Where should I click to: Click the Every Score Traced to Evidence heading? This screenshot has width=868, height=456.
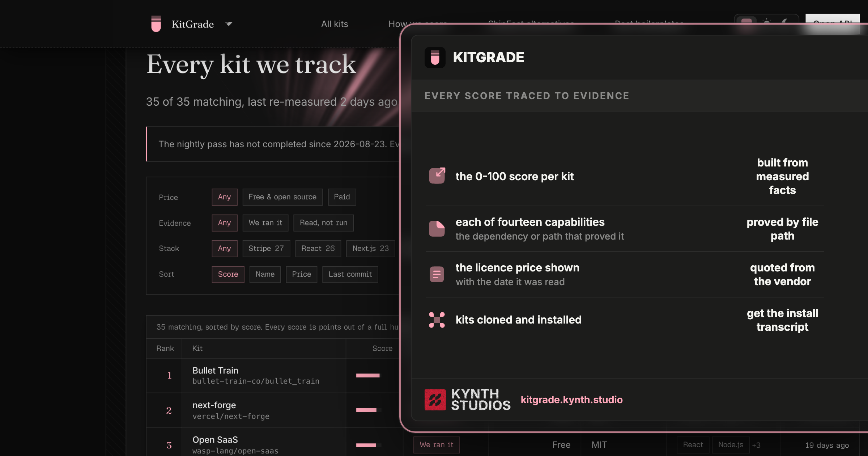527,96
